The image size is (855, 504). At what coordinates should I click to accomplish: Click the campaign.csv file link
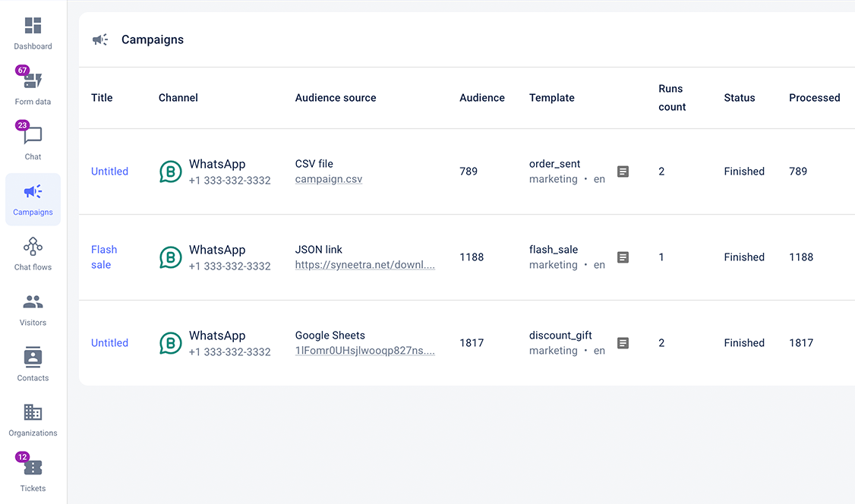pyautogui.click(x=328, y=180)
